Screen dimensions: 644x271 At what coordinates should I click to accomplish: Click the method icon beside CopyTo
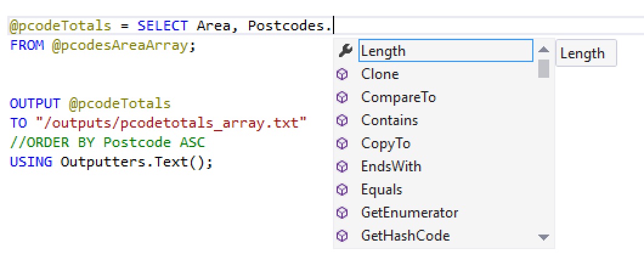tap(343, 143)
